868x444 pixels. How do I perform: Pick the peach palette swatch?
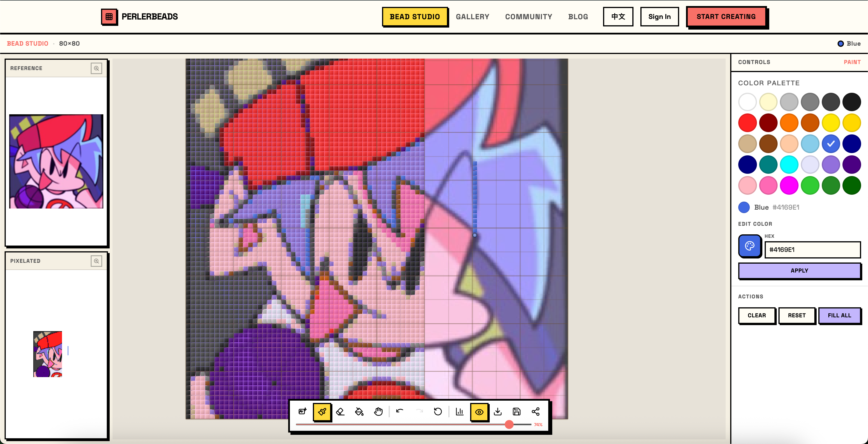coord(789,144)
